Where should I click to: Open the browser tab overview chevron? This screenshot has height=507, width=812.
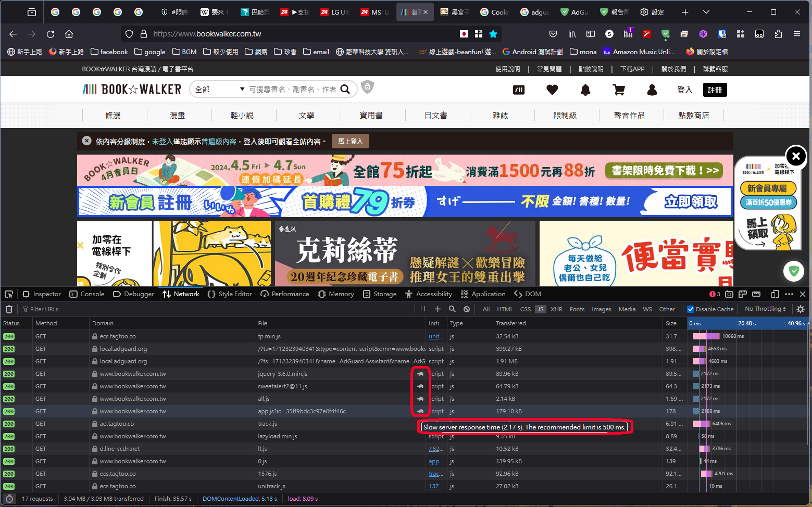click(x=706, y=11)
